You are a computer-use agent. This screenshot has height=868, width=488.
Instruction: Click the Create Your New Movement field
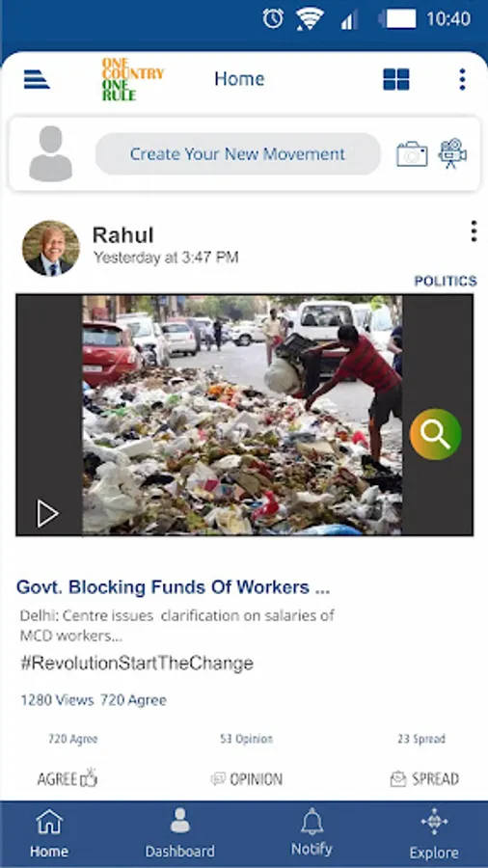coord(238,154)
